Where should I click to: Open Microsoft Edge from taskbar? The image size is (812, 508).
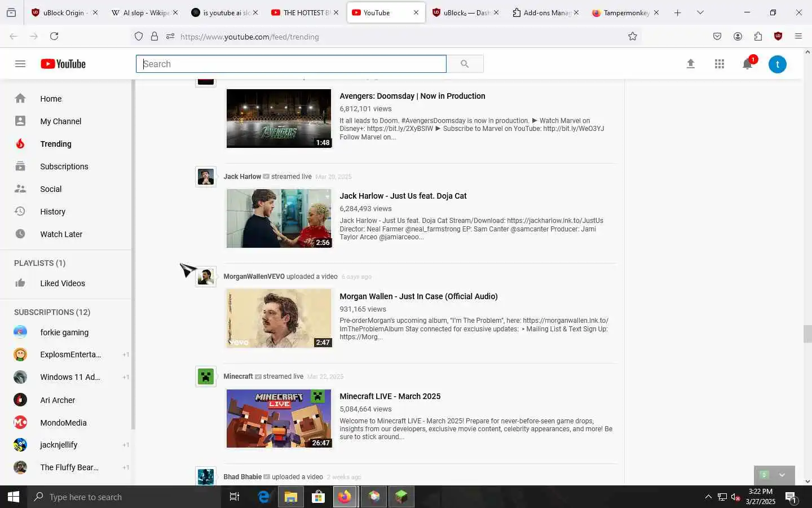(263, 497)
